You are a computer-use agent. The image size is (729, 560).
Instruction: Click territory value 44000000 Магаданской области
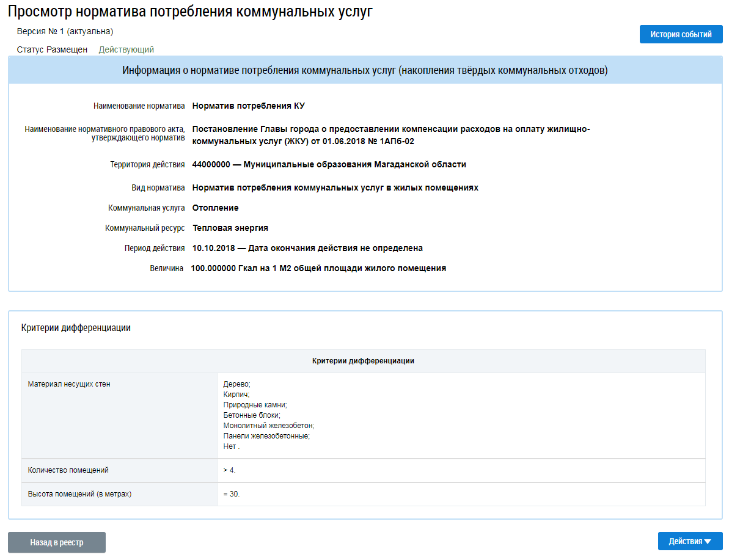[329, 164]
